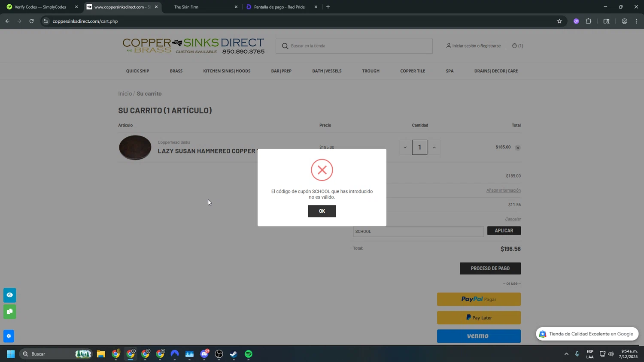Switch to the Verify Codes SimplyCodes tab
Screen dimensions: 644x362
point(40,7)
